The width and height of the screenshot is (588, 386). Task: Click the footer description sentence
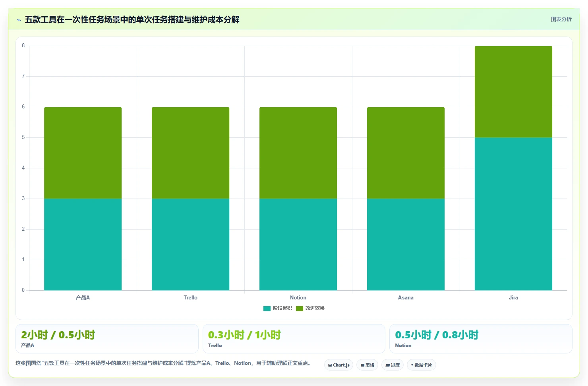point(163,363)
